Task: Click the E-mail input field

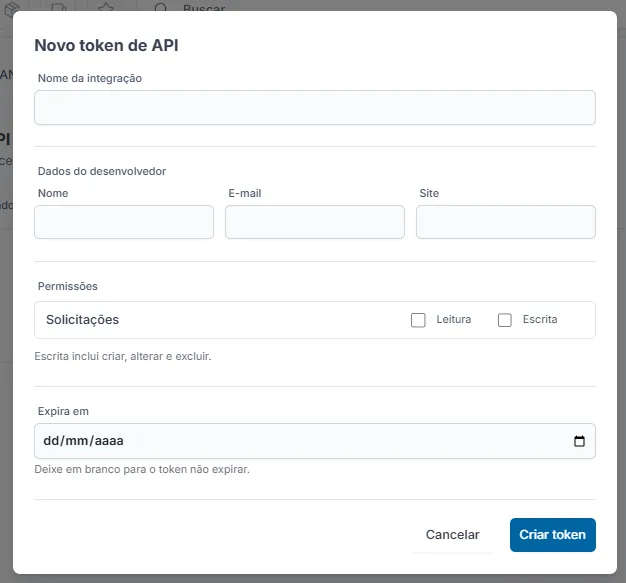Action: [315, 222]
